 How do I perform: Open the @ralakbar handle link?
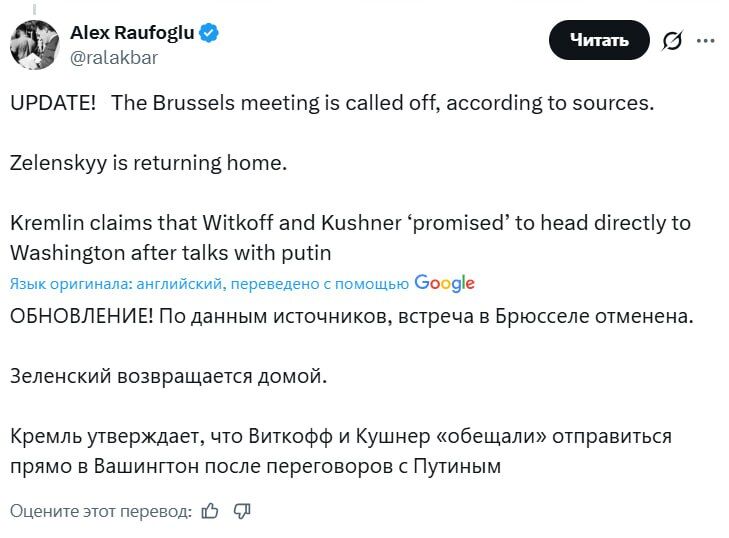pos(113,57)
